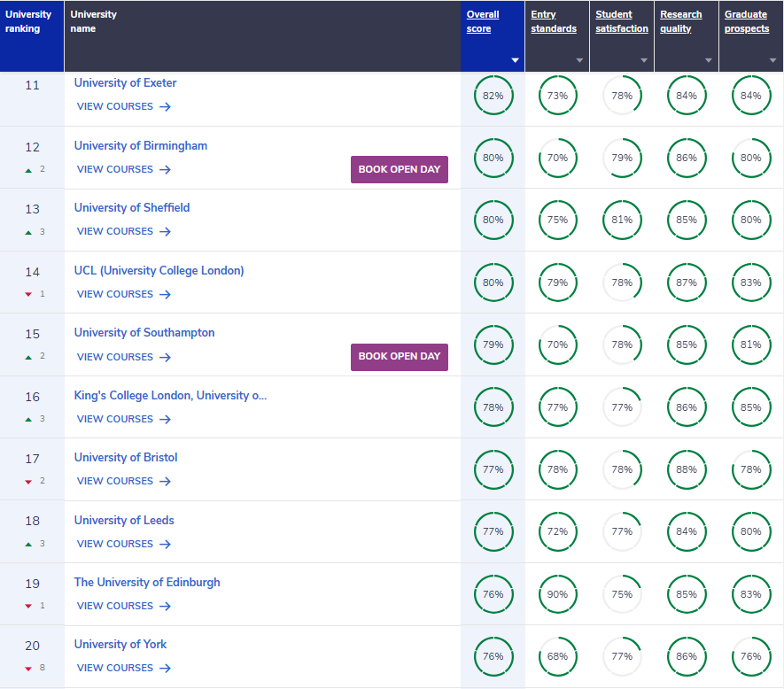This screenshot has width=784, height=689.
Task: Click the Overall score column header link
Action: click(x=483, y=21)
